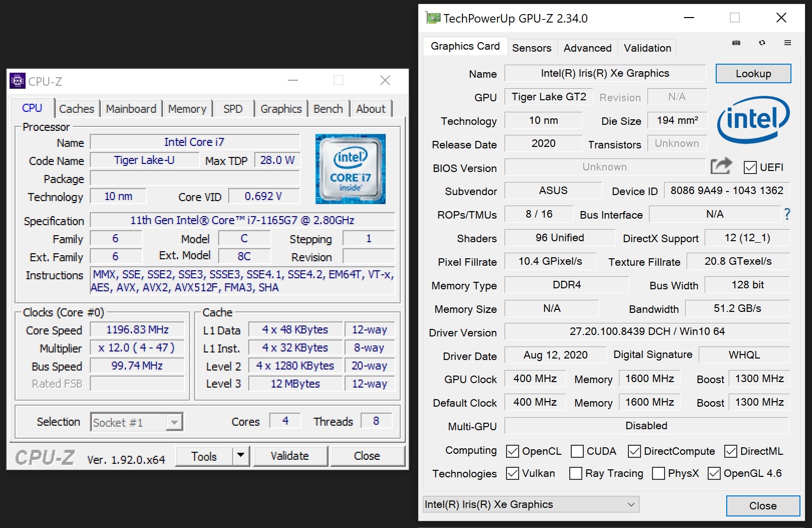Click the Close button in CPU-Z

click(367, 456)
